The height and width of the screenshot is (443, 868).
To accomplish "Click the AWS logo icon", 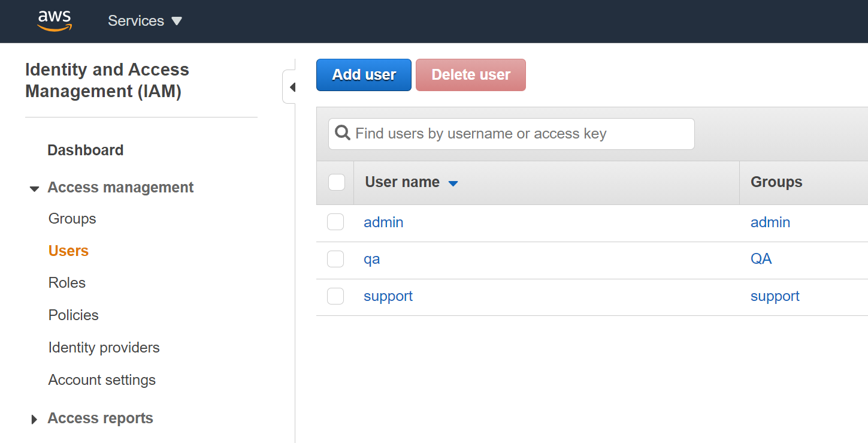I will pos(55,20).
